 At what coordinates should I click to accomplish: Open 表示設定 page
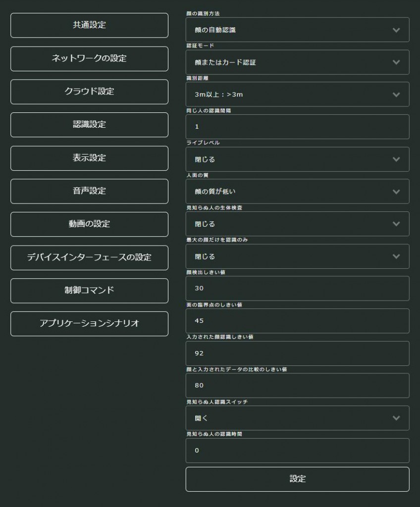point(89,158)
